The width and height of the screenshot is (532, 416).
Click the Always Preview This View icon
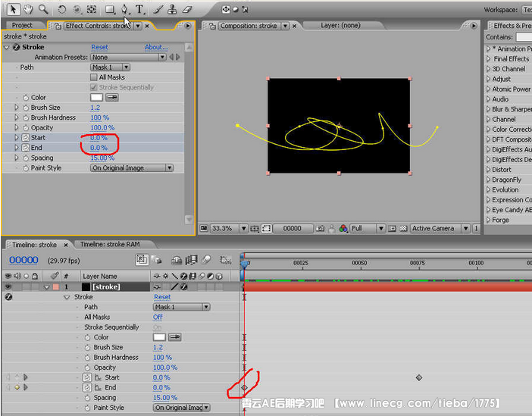pos(204,228)
